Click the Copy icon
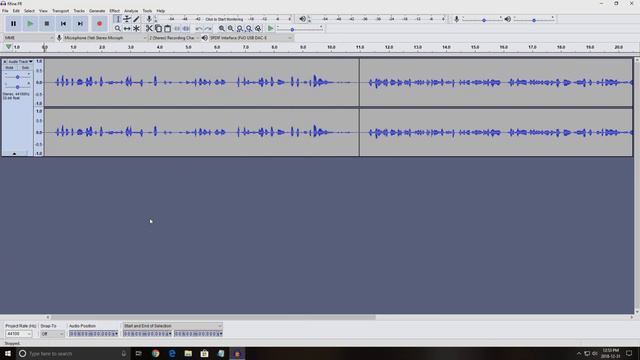The image size is (640, 360). click(158, 29)
